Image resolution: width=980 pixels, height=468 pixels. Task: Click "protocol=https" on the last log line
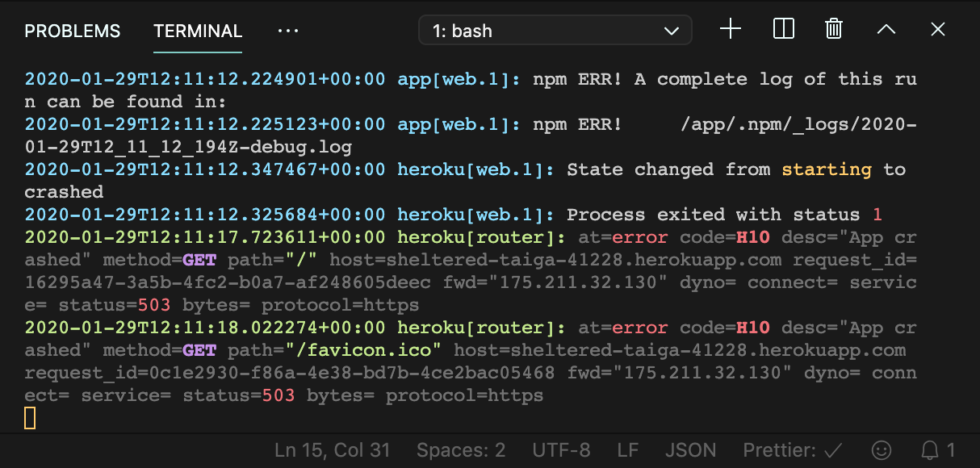(x=465, y=395)
